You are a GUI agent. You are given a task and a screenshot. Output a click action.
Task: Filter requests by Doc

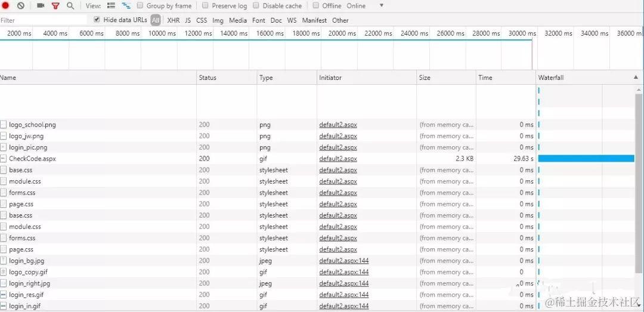(277, 20)
